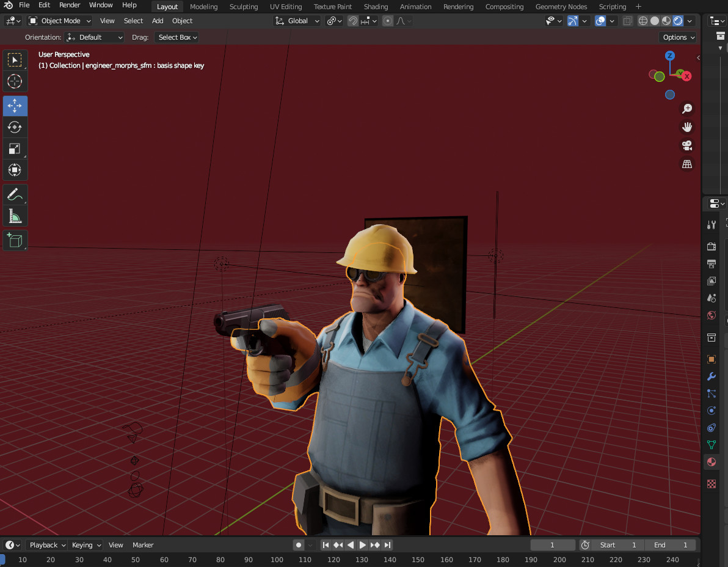Click the Add Cube tool

[15, 240]
